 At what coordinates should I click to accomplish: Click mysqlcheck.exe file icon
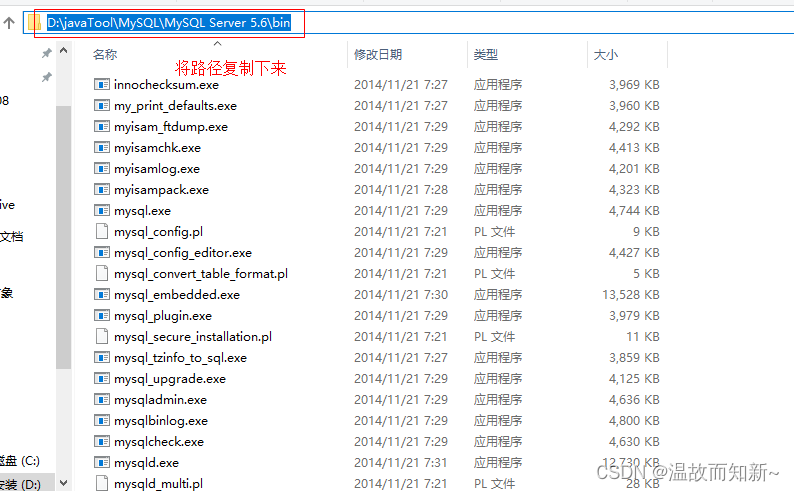102,441
